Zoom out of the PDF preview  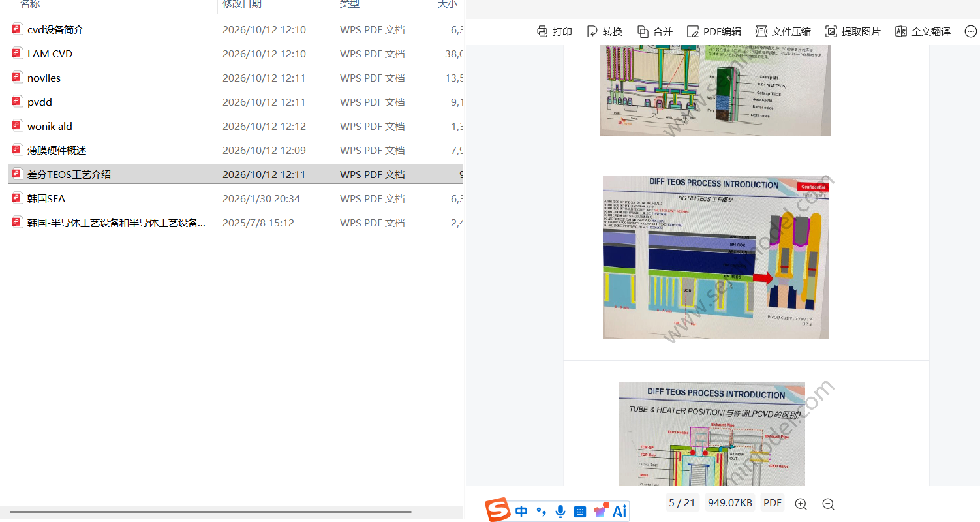point(828,504)
